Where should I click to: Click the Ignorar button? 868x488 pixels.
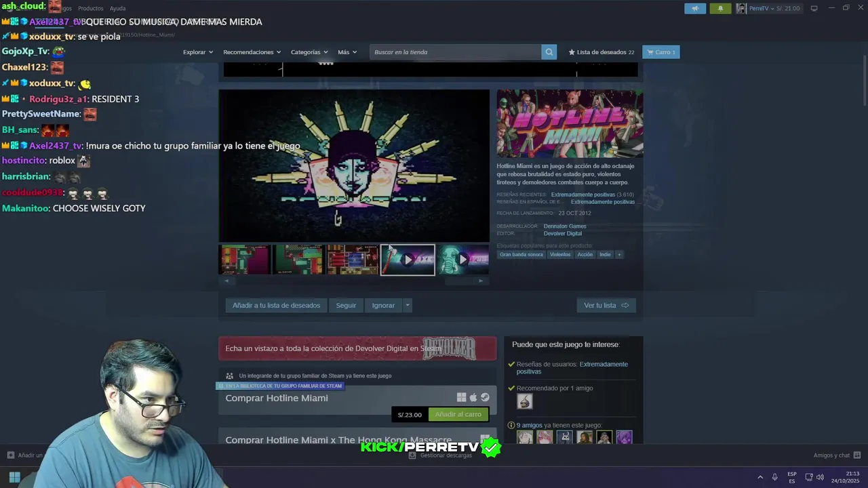[x=383, y=306]
